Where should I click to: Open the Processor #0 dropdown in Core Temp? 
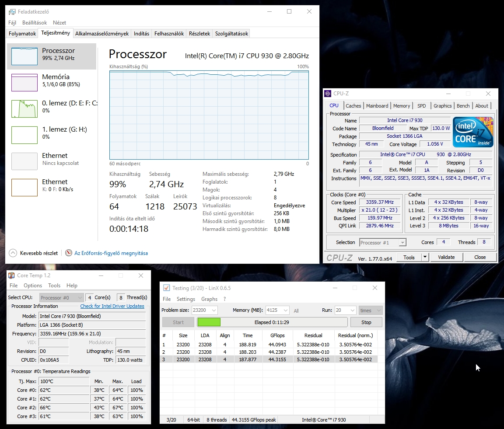(61, 297)
